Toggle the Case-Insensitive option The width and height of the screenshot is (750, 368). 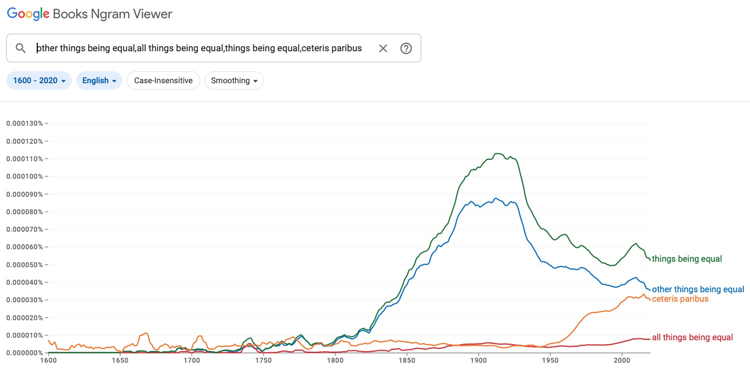163,80
